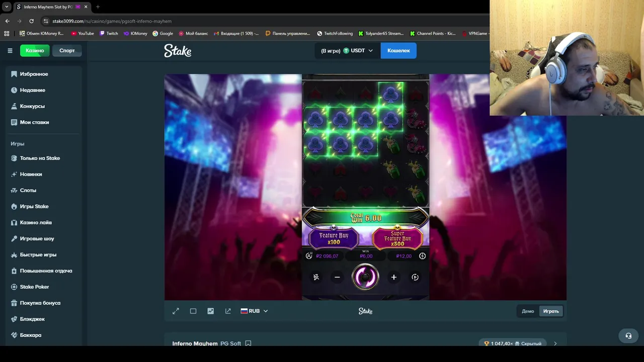Screen dimensions: 644x362
Task: Open TwitchFollowing bookmark
Action: 335,33
